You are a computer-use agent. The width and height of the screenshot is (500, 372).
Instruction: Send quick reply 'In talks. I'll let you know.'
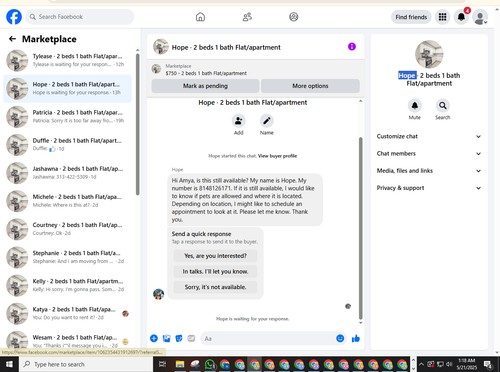[x=215, y=272]
